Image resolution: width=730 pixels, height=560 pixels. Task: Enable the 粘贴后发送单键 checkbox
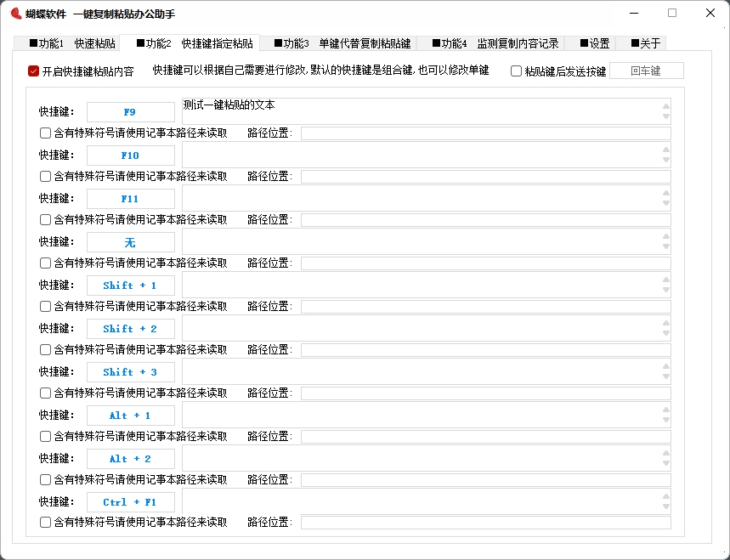[x=515, y=71]
